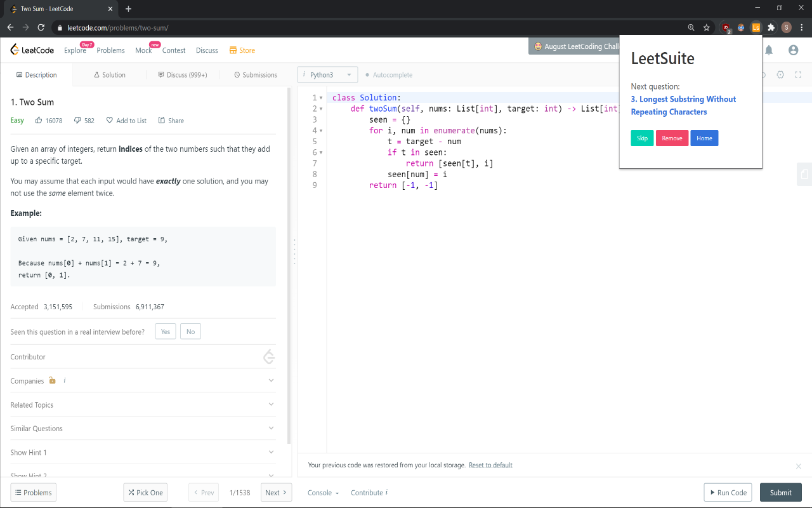Click the LeetSuite extension icon in toolbar
Image resolution: width=812 pixels, height=508 pixels.
click(756, 28)
